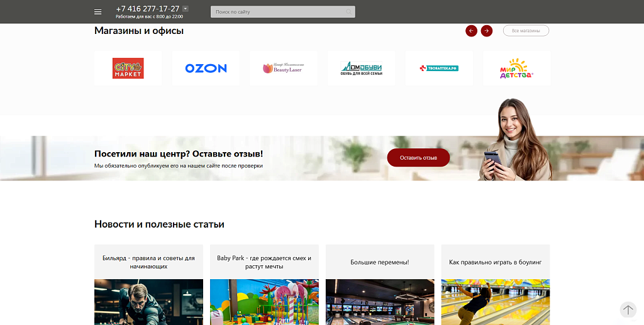Viewport: 644px width, 325px height.
Task: Open the Baby Park article title
Action: coord(264,262)
